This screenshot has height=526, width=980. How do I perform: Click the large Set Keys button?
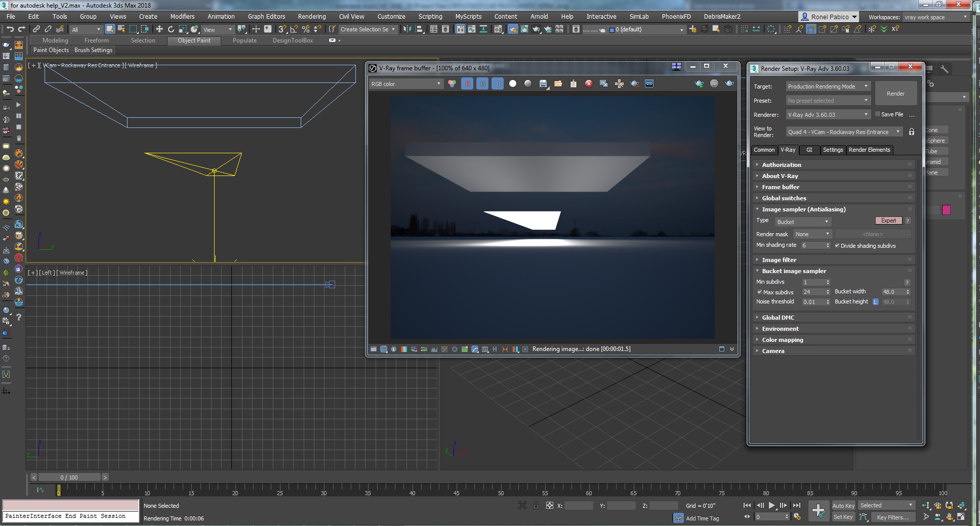[818, 510]
